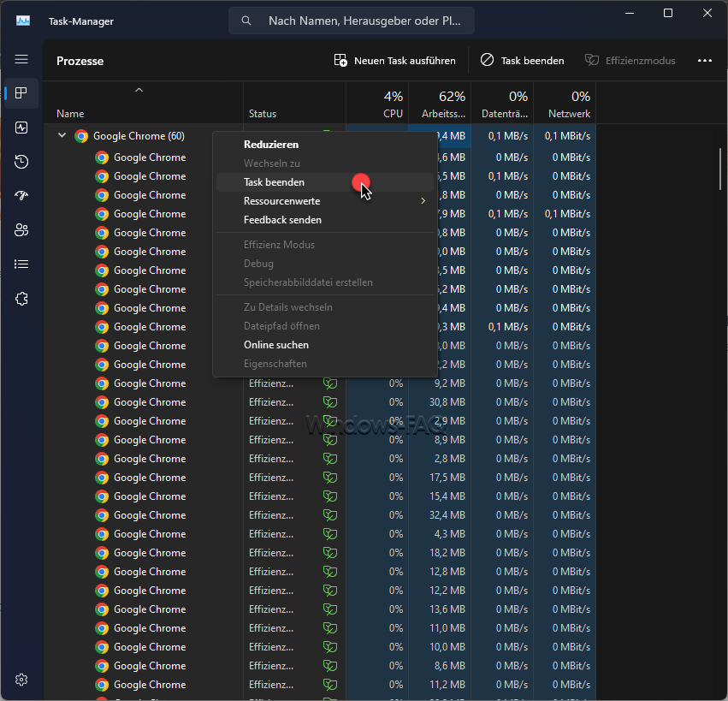
Task: Select Chrome process using 15,4 MB
Action: [320, 496]
